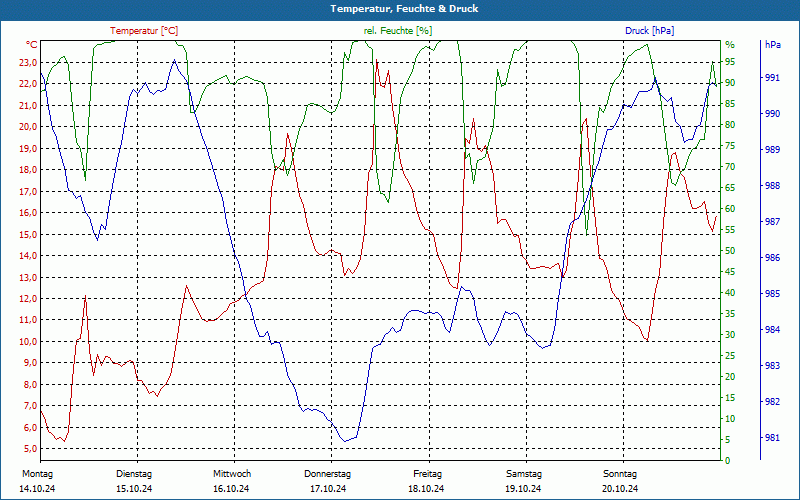Click the '5,0' temperature axis value

coord(30,448)
